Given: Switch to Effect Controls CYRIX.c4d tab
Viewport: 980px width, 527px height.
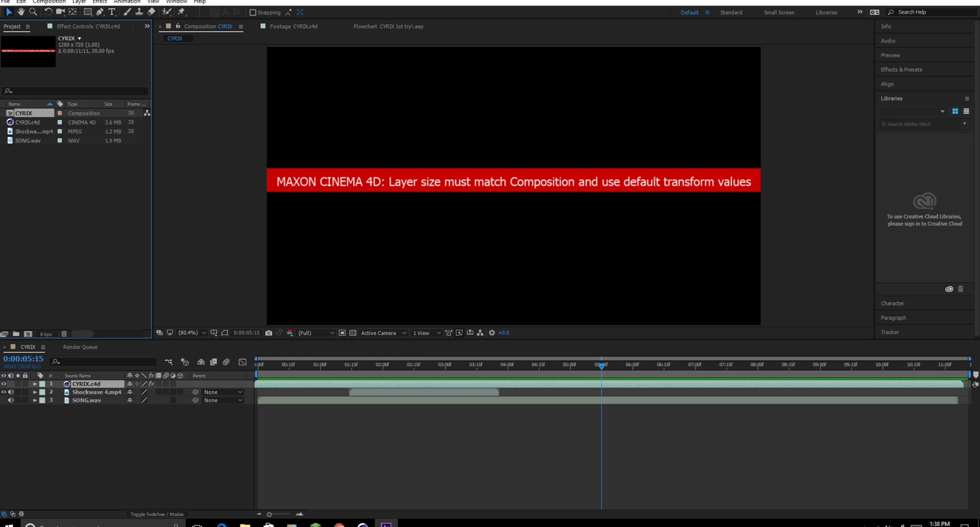Looking at the screenshot, I should [88, 26].
